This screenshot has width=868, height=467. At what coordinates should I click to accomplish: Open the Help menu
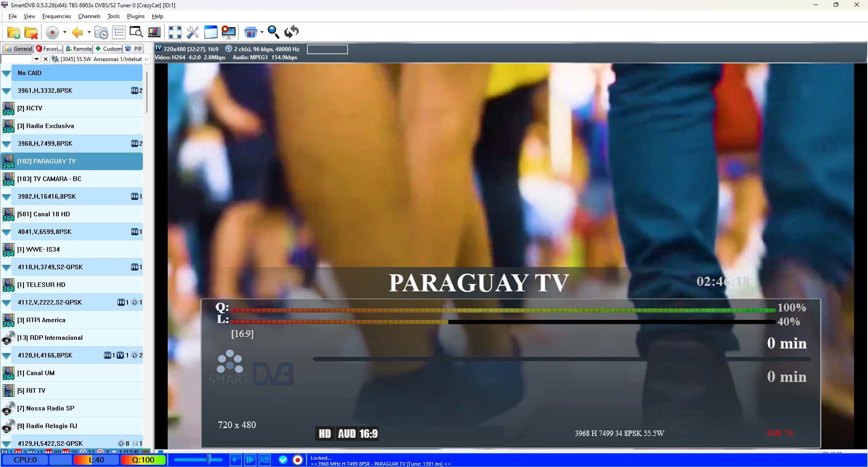[x=157, y=16]
